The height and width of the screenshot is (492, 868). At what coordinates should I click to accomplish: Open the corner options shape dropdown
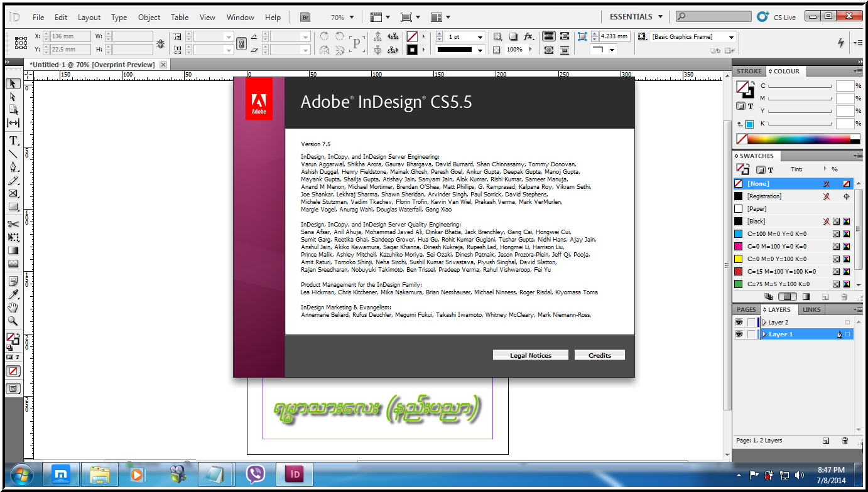[612, 50]
